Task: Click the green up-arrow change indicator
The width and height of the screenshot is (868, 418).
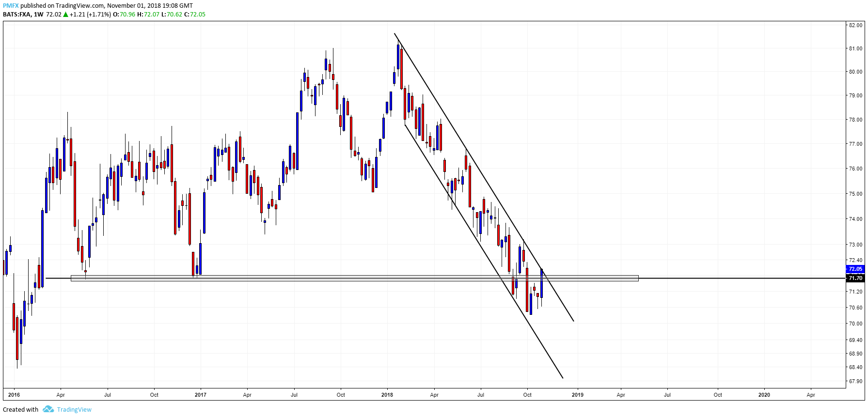Action: tap(66, 15)
